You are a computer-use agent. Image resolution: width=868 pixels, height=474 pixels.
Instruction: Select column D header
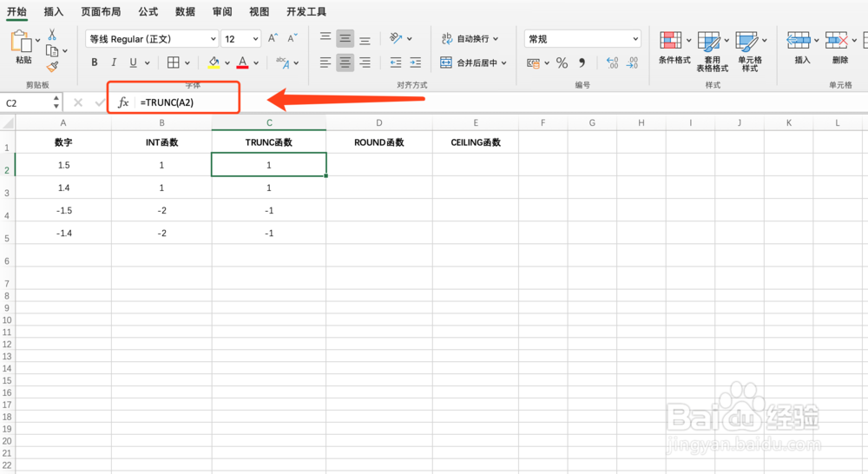pyautogui.click(x=379, y=123)
